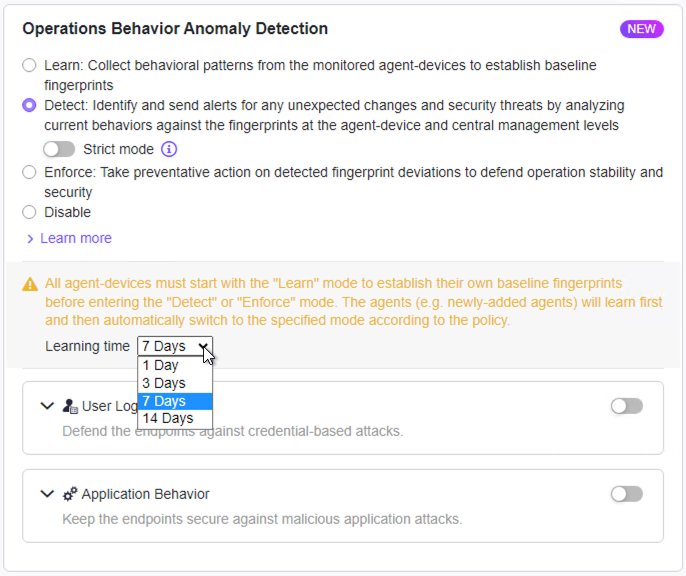The width and height of the screenshot is (686, 576).
Task: Click the Learning time dropdown box
Action: tap(175, 346)
